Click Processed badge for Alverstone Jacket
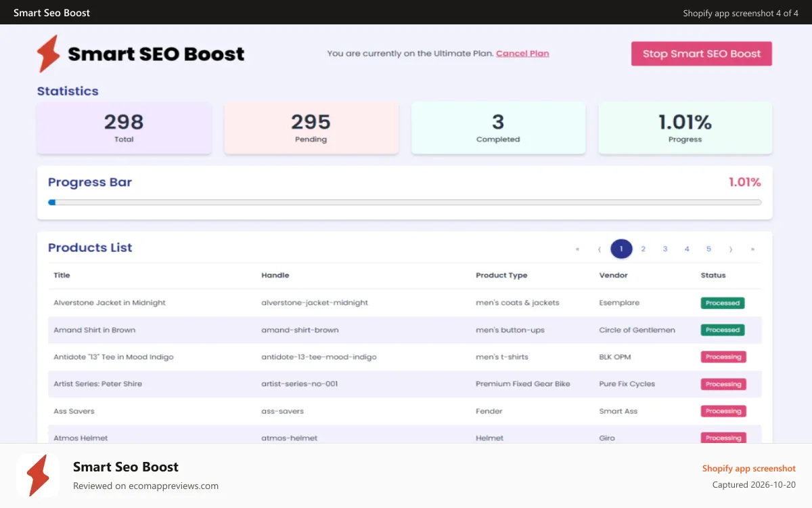 coord(723,303)
